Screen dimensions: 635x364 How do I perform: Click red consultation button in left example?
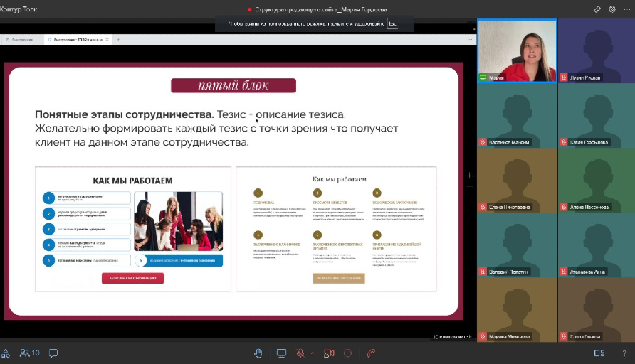click(133, 278)
